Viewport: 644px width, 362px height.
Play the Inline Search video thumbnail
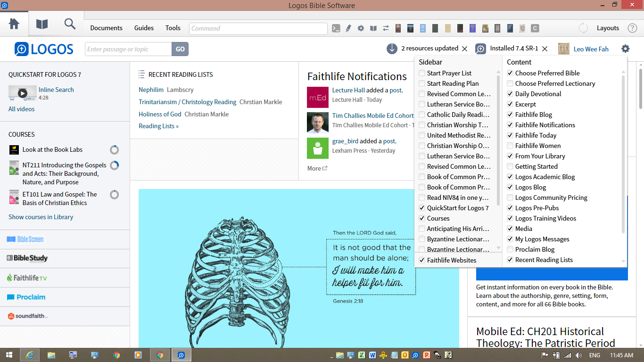[x=22, y=93]
